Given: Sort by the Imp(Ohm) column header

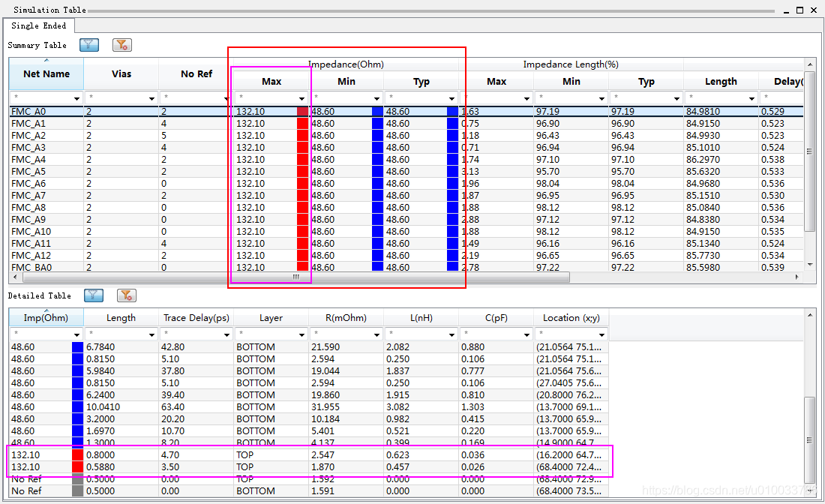Looking at the screenshot, I should pos(46,318).
